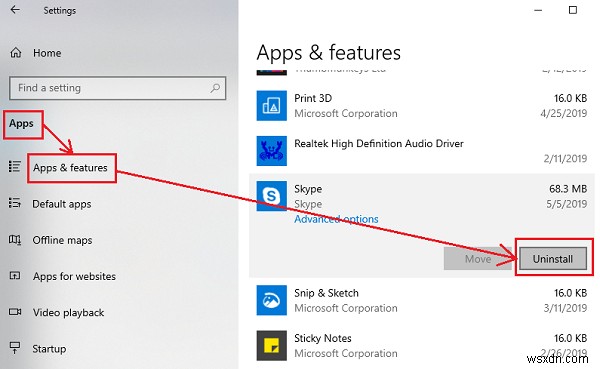The width and height of the screenshot is (600, 369).
Task: Open Default apps section
Action: tap(62, 204)
